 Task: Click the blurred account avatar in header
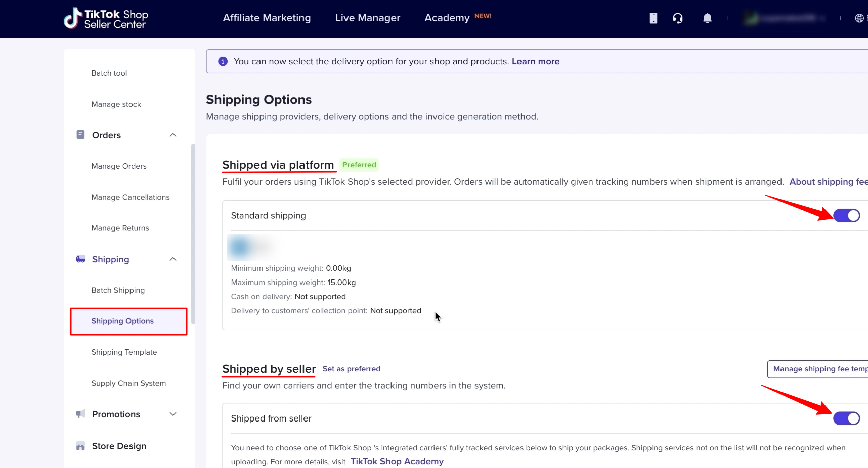tap(752, 18)
